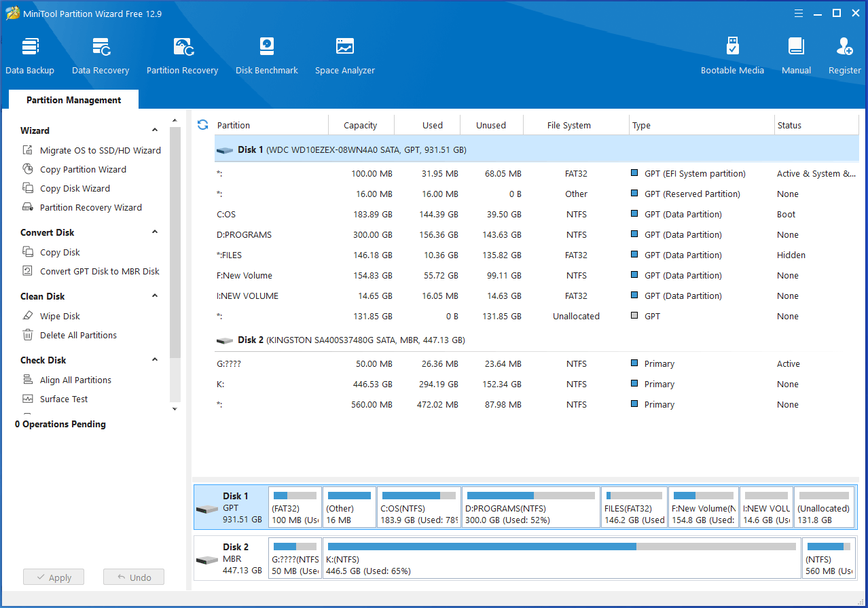The height and width of the screenshot is (608, 868).
Task: Click Migrate OS to SSD/HD Wizard
Action: [x=100, y=150]
